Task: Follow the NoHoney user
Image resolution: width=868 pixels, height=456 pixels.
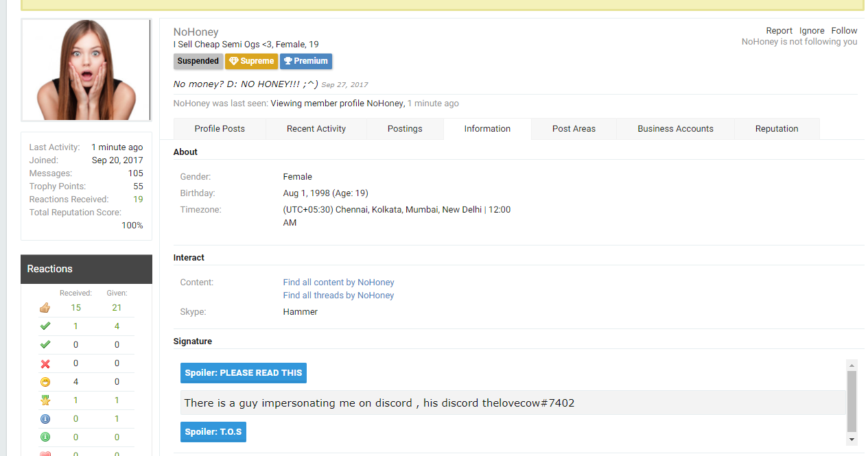Action: coord(844,31)
